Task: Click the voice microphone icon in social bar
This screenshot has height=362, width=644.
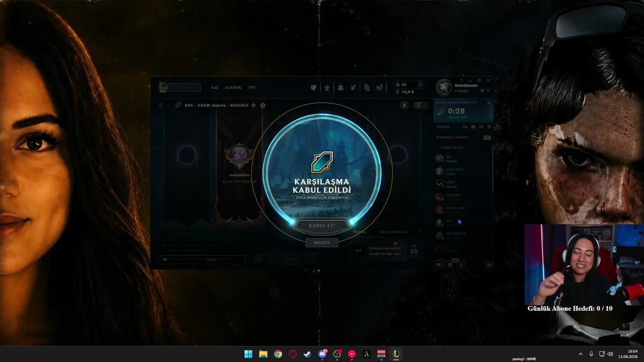Action: [x=461, y=265]
